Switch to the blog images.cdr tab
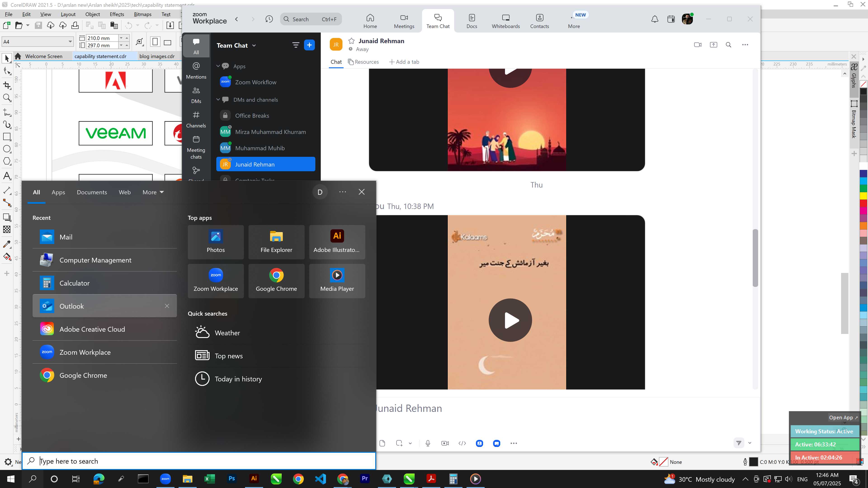 (x=157, y=56)
